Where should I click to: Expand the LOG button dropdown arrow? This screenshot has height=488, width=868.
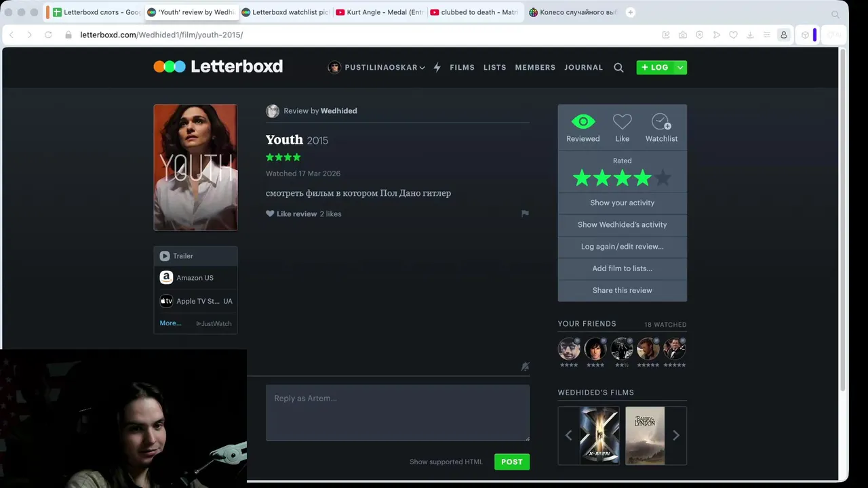point(679,67)
